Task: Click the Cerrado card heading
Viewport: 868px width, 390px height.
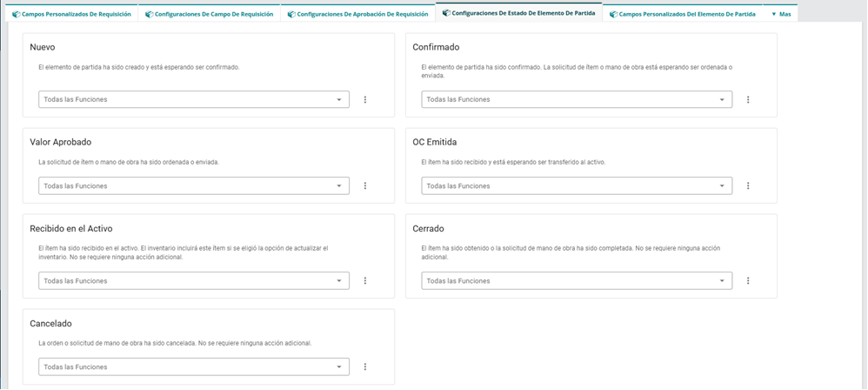Action: [x=429, y=229]
